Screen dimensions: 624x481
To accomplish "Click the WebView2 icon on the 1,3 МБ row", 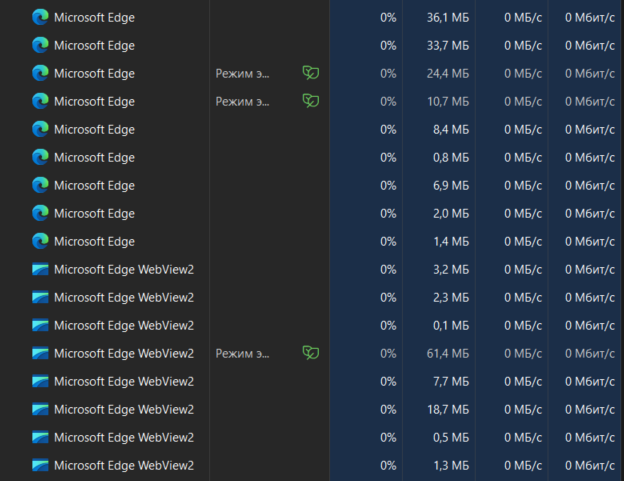I will pyautogui.click(x=40, y=465).
